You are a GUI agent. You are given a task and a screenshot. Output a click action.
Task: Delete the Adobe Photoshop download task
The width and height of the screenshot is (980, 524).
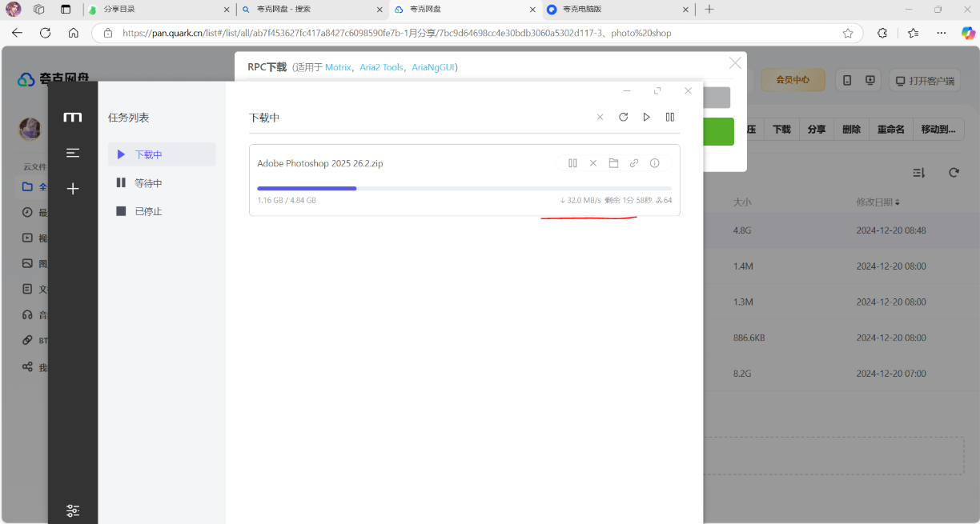tap(593, 163)
